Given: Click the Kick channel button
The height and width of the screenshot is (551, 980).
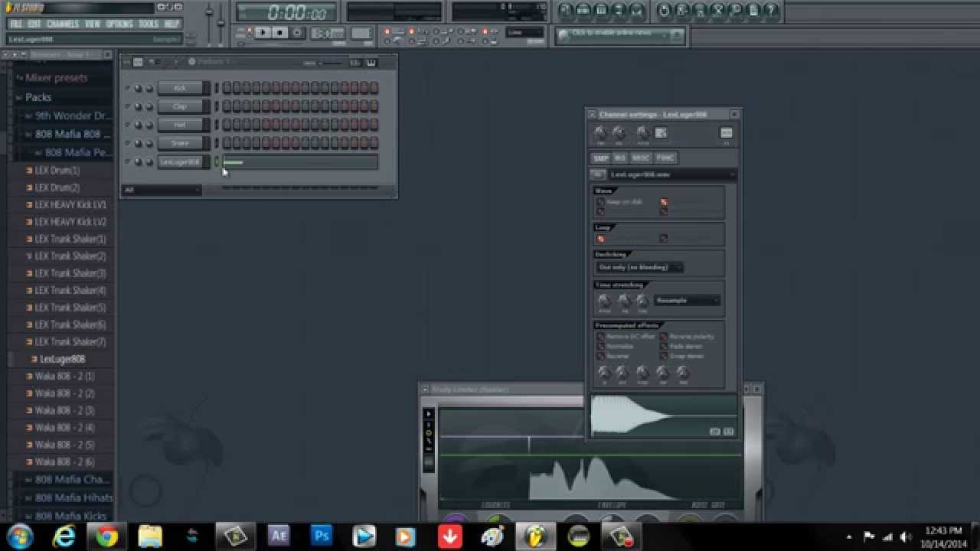Looking at the screenshot, I should 181,88.
